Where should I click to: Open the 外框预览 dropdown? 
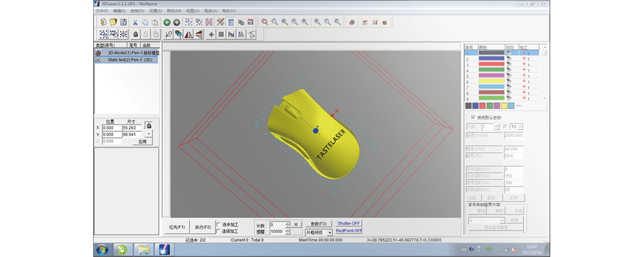click(329, 232)
